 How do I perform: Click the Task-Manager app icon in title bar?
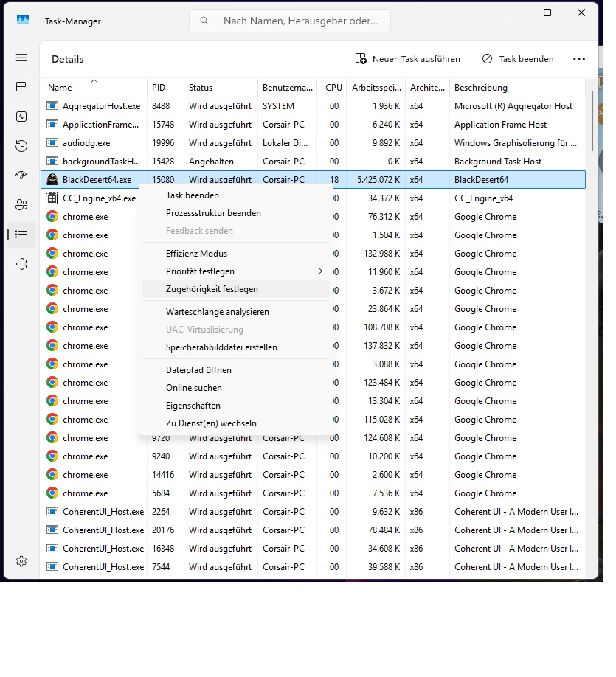click(22, 19)
